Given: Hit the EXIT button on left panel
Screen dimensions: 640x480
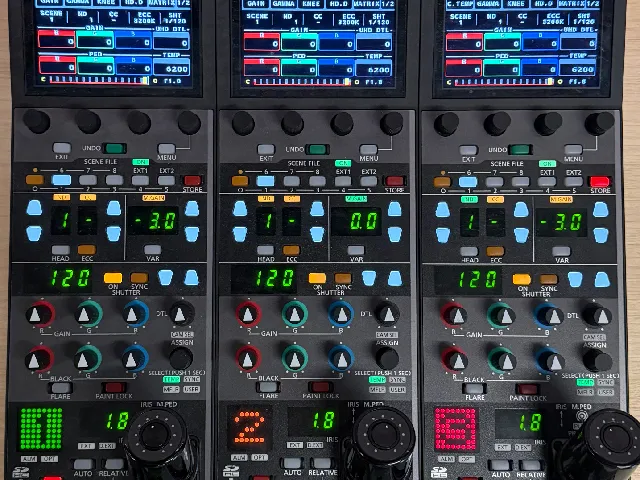Looking at the screenshot, I should (62, 148).
